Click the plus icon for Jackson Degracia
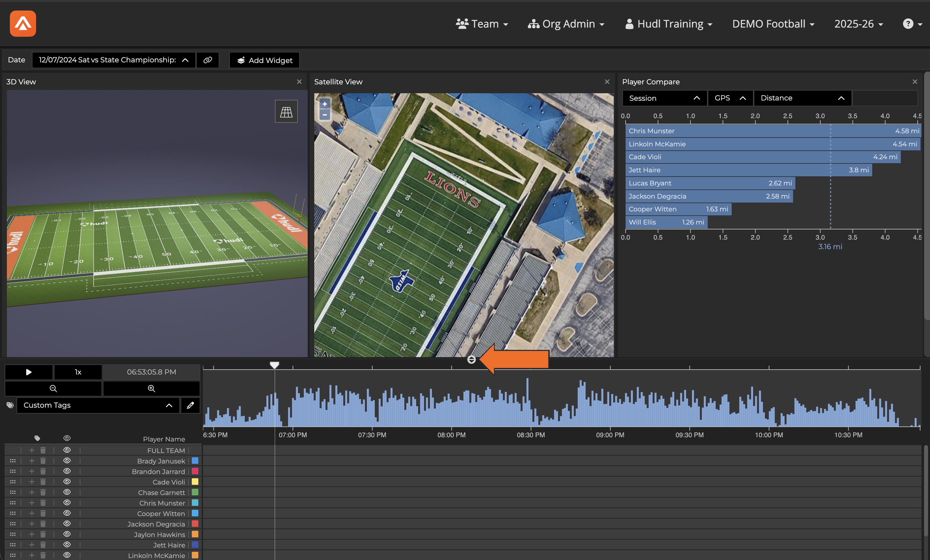The height and width of the screenshot is (560, 930). pos(32,524)
